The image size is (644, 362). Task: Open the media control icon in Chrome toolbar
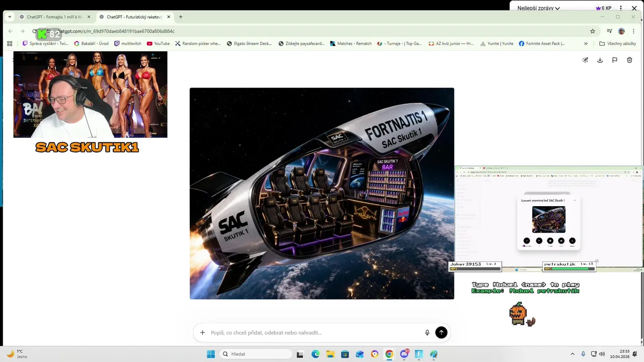pos(610,31)
